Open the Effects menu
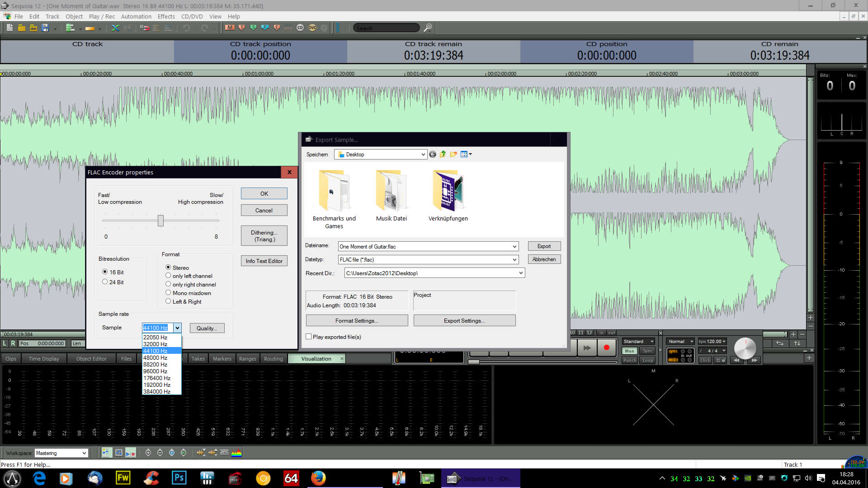The image size is (868, 488). [166, 16]
